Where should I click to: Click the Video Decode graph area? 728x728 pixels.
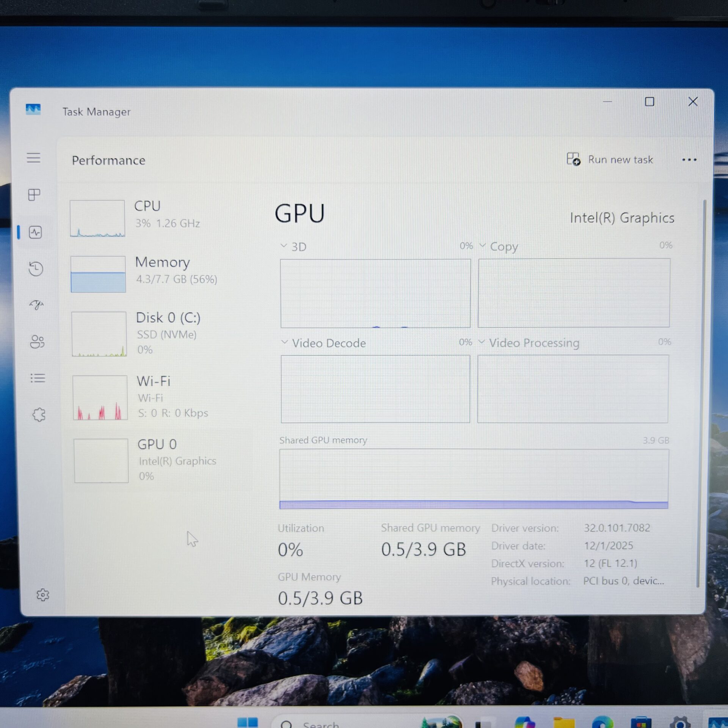coord(375,389)
